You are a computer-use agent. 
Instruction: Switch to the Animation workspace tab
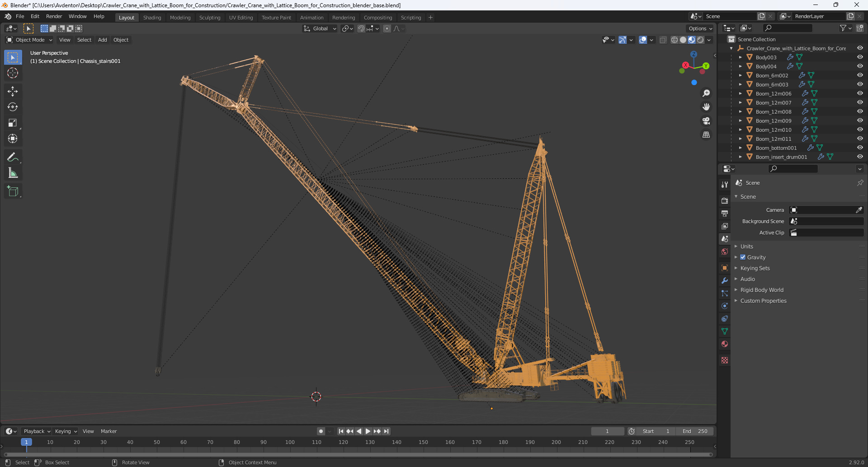click(311, 18)
